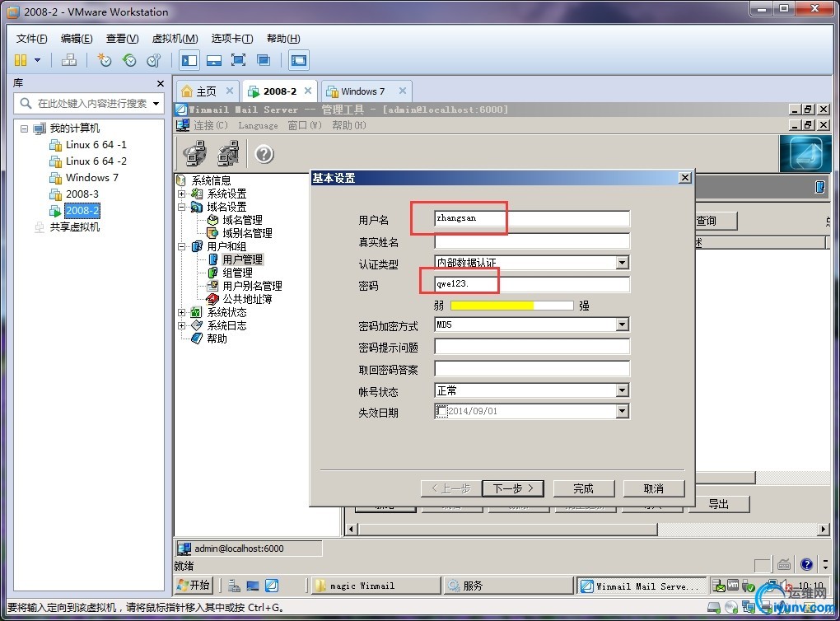Close the library panel
840x621 pixels.
point(161,83)
